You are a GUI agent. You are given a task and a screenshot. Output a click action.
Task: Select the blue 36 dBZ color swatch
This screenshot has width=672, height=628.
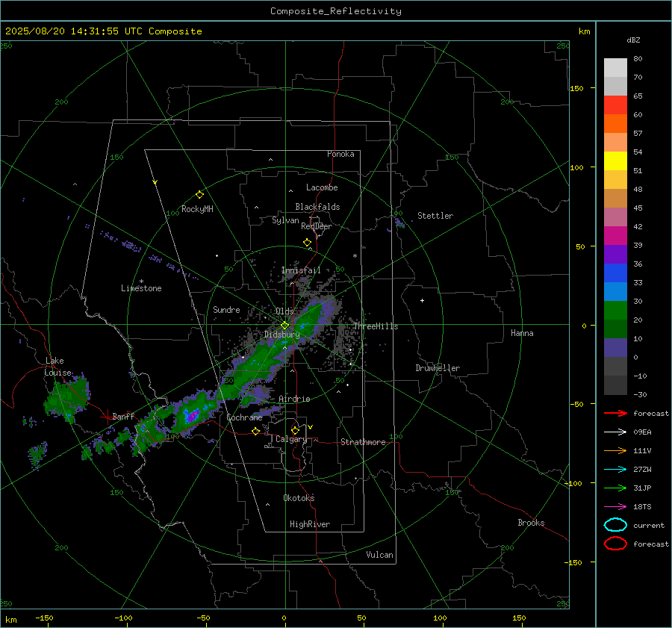coord(615,273)
